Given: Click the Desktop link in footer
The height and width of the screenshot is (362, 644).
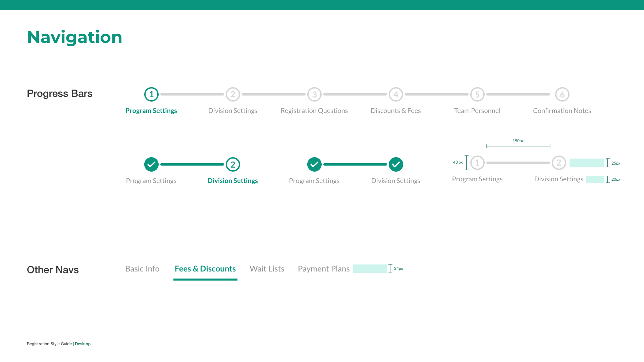Looking at the screenshot, I should (x=83, y=344).
